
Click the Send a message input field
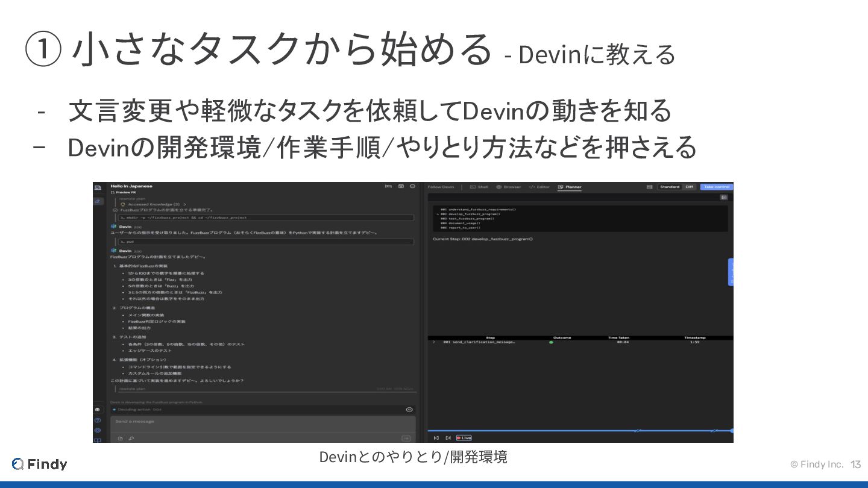pyautogui.click(x=263, y=424)
